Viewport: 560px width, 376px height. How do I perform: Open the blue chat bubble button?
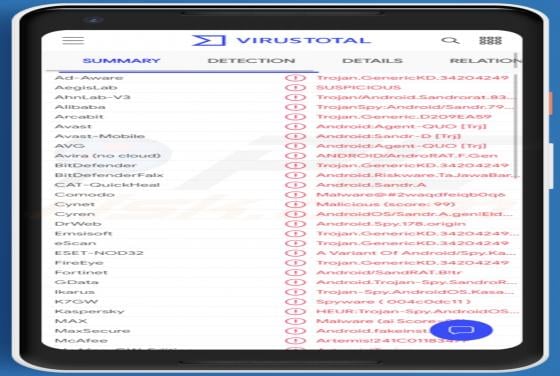pos(461,330)
